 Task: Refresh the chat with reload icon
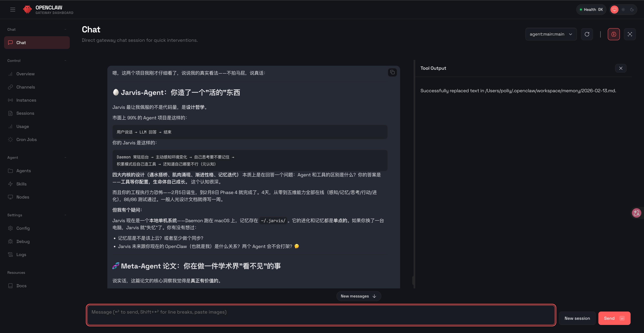(587, 34)
